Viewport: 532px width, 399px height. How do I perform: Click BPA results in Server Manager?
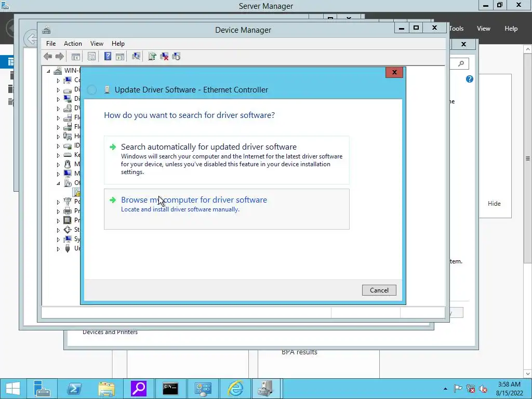pos(299,352)
